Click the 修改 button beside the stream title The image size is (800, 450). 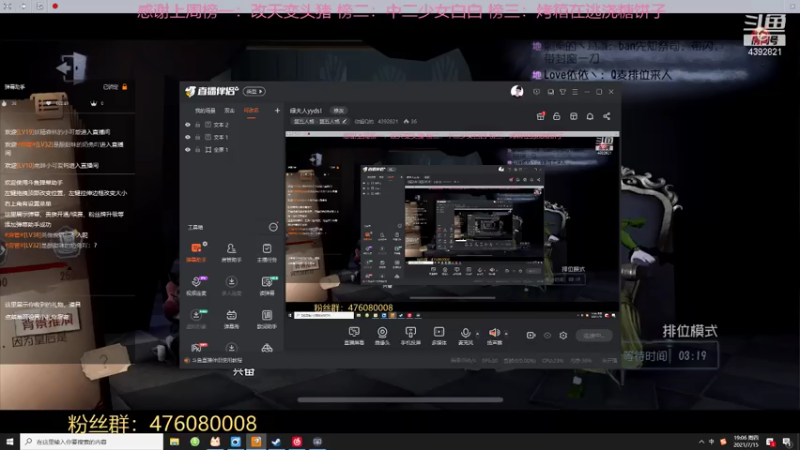coord(339,110)
